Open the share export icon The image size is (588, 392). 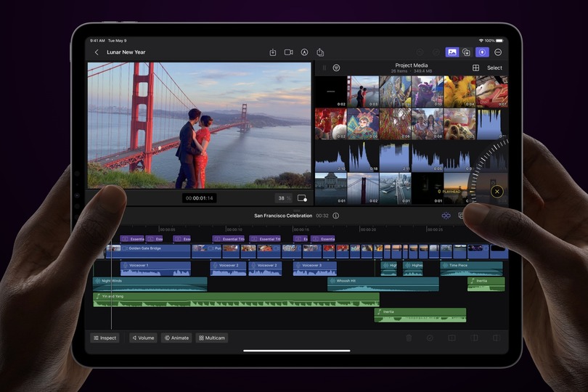tap(320, 52)
